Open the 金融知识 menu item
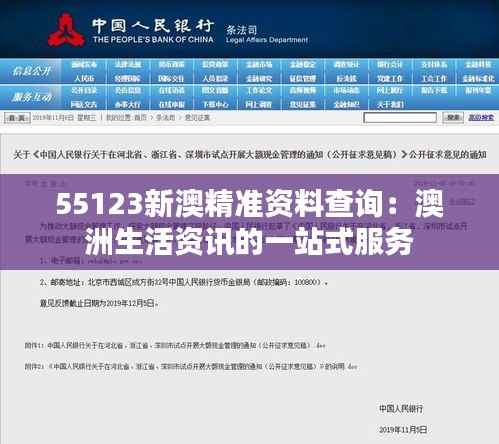Viewport: 499px width, 444px height. pyautogui.click(x=346, y=105)
